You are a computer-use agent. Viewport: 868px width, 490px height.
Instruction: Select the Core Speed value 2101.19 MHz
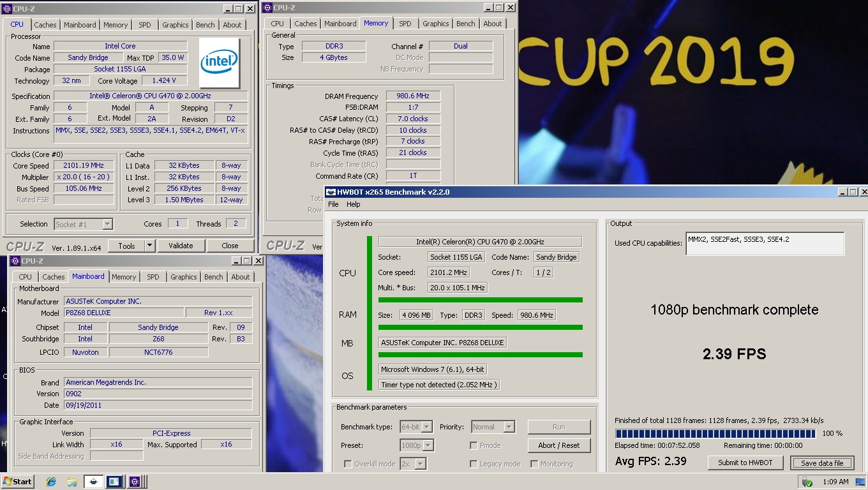(83, 166)
